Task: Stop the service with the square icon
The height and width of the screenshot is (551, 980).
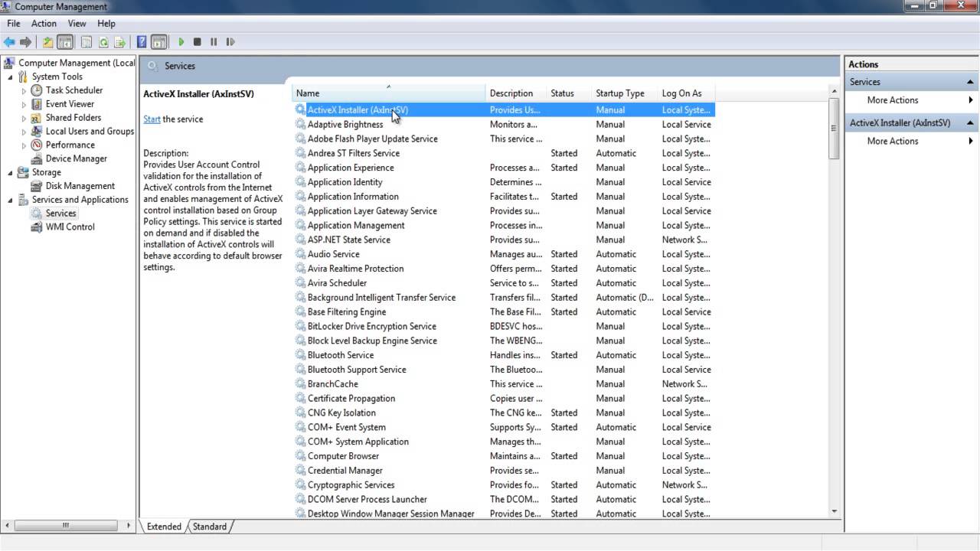Action: pos(198,42)
